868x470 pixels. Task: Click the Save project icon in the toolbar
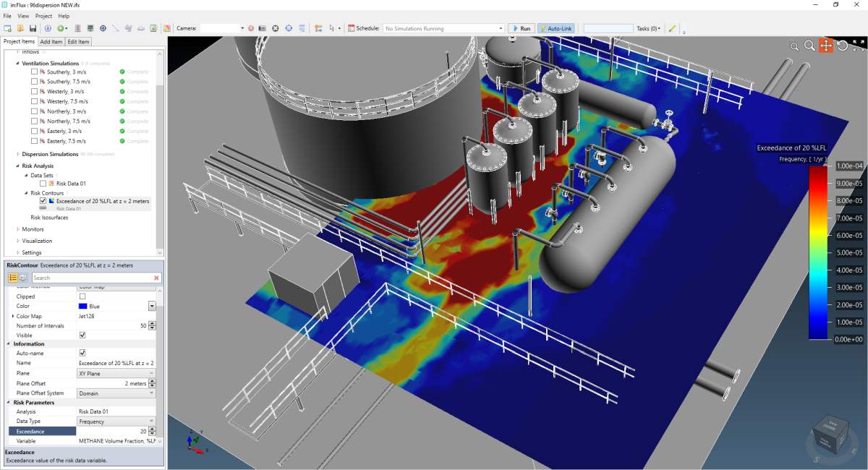click(33, 29)
